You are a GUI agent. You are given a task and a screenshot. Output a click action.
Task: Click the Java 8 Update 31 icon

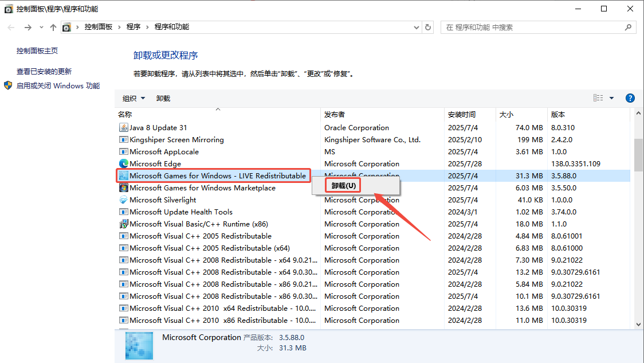coord(123,128)
